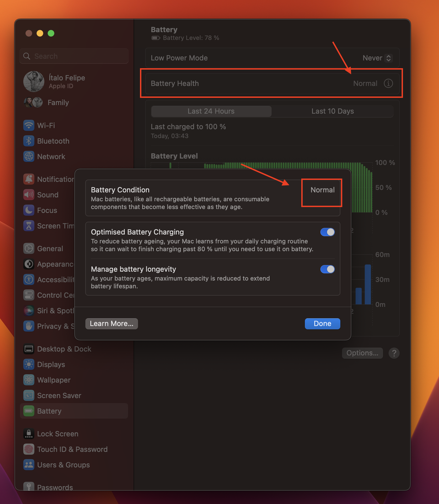Click the Learn More... button
The height and width of the screenshot is (504, 439).
(112, 324)
